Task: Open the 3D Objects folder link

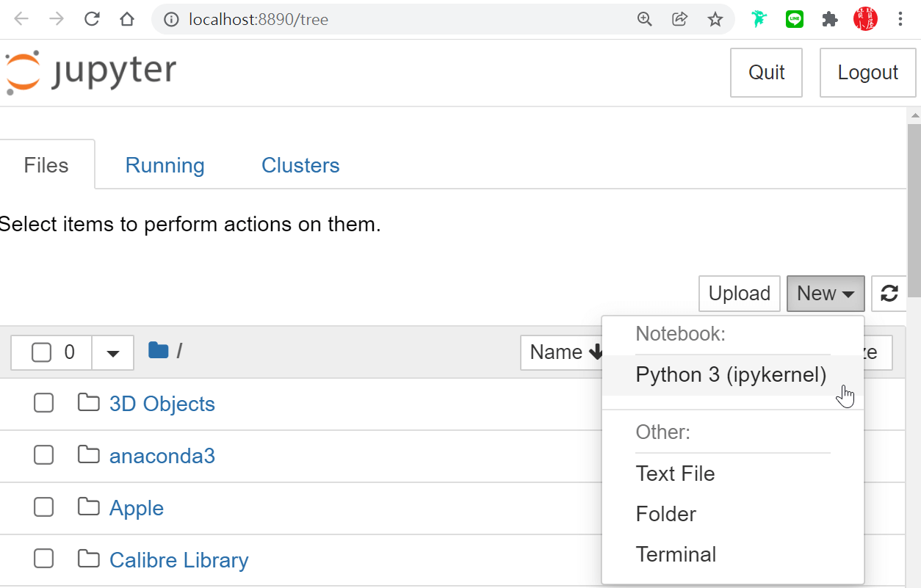Action: click(x=162, y=404)
